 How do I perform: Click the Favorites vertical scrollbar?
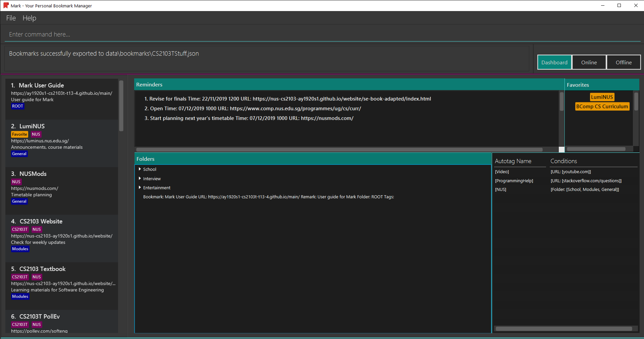click(636, 102)
